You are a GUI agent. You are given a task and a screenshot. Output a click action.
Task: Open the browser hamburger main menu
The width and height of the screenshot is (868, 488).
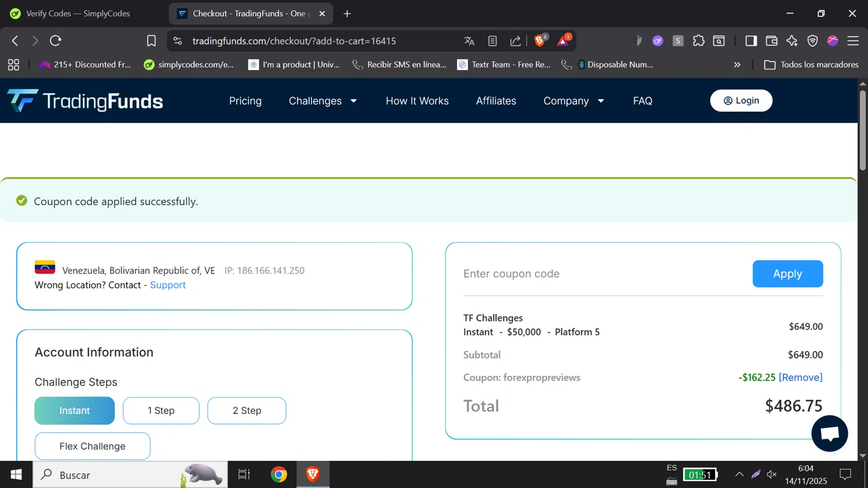(853, 40)
